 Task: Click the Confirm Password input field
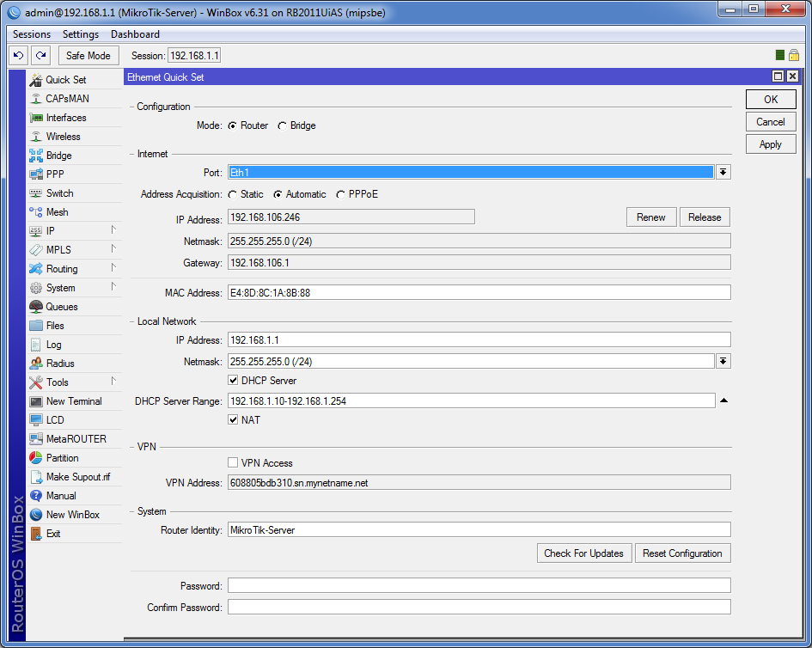coord(479,607)
